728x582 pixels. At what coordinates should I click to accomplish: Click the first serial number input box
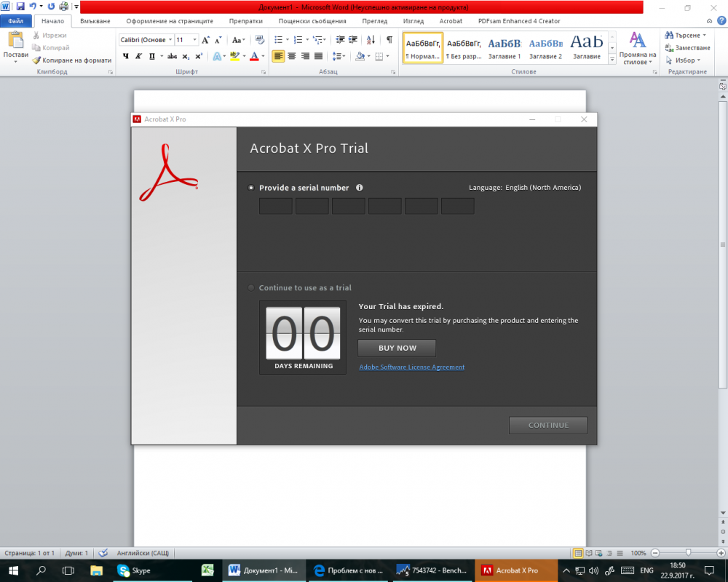(x=276, y=206)
